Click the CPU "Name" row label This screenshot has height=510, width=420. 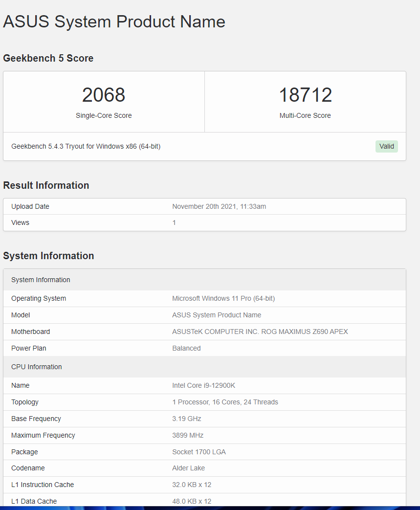(x=20, y=385)
